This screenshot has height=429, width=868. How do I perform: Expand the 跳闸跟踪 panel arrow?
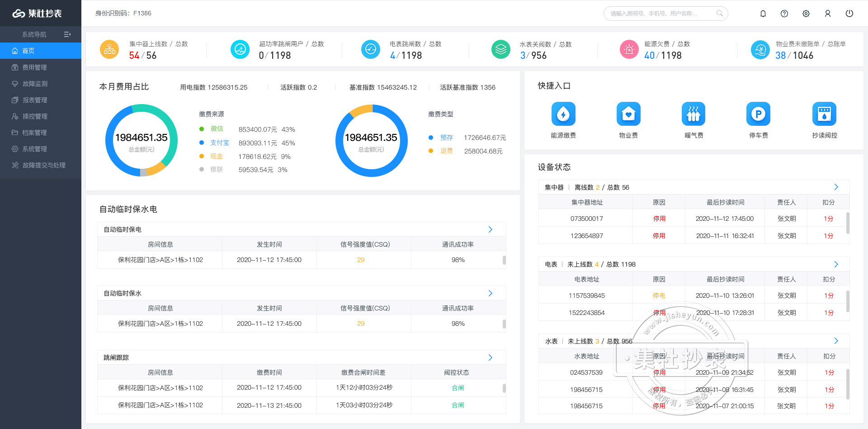(x=491, y=357)
